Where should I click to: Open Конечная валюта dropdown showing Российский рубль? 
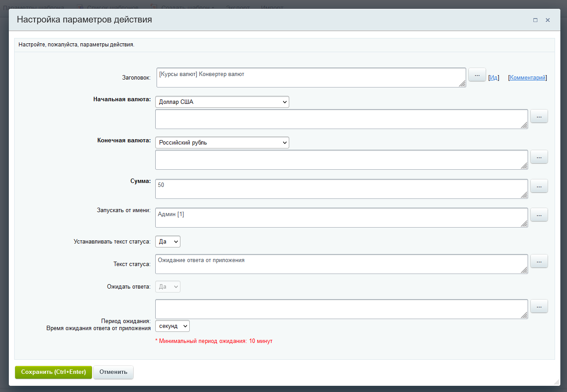222,143
